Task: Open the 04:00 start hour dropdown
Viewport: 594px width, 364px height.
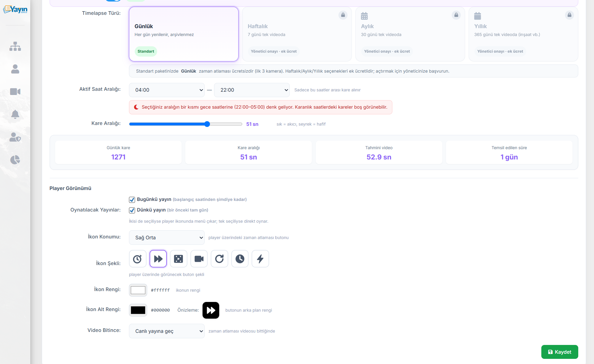Action: click(x=167, y=90)
